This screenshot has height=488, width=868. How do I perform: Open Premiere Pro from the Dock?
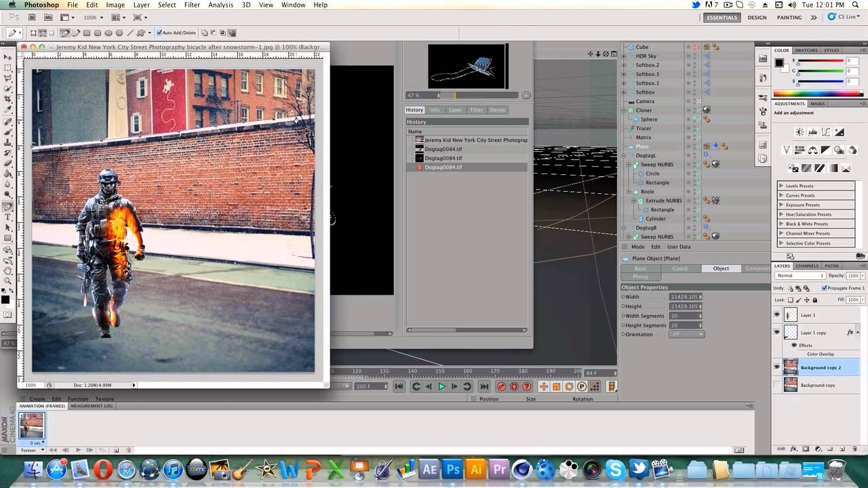[500, 469]
